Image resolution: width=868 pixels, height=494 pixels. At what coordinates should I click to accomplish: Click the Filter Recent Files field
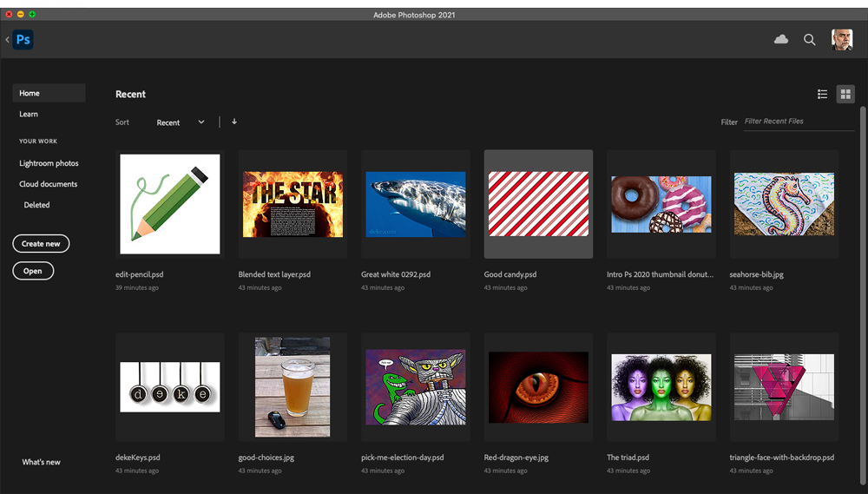tap(799, 122)
